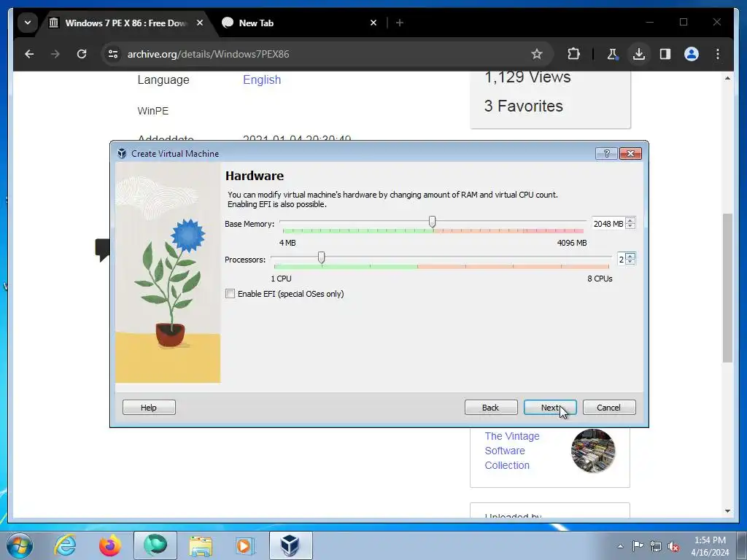
Task: Open Windows Explorer folder from taskbar
Action: click(201, 545)
